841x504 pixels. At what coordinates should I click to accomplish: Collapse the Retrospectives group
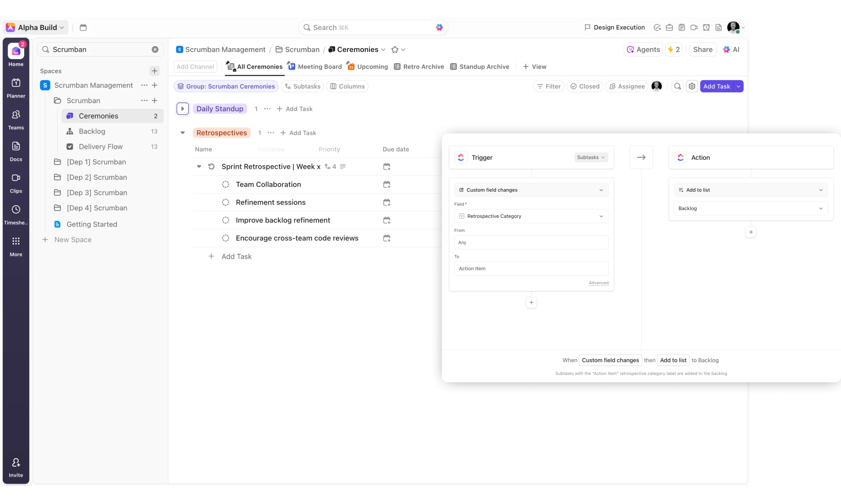point(182,133)
